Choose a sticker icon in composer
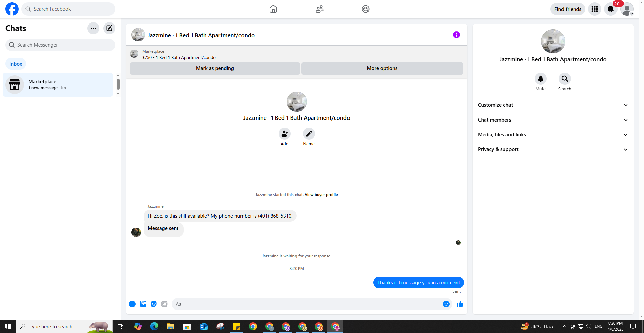Screen dimensions: 644x333 (154, 304)
